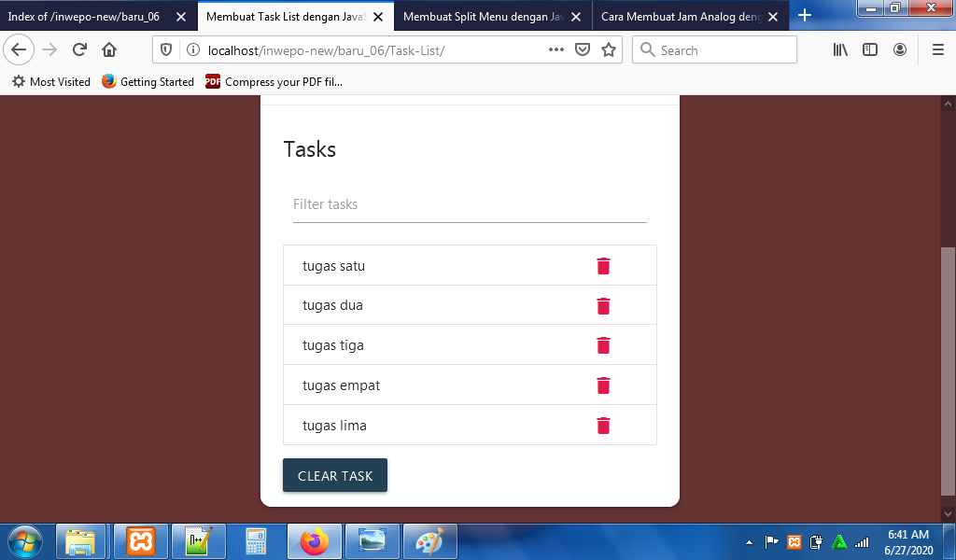Go back with the browser back arrow

19,50
